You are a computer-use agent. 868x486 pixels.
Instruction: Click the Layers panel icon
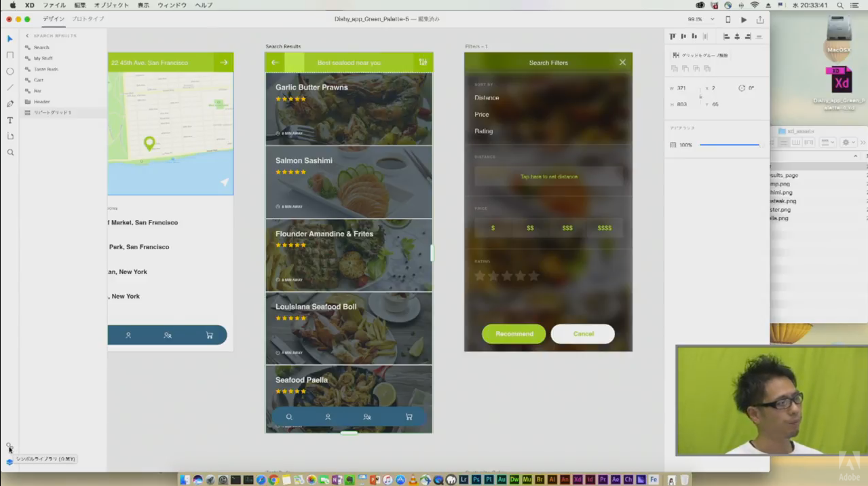[x=10, y=462]
